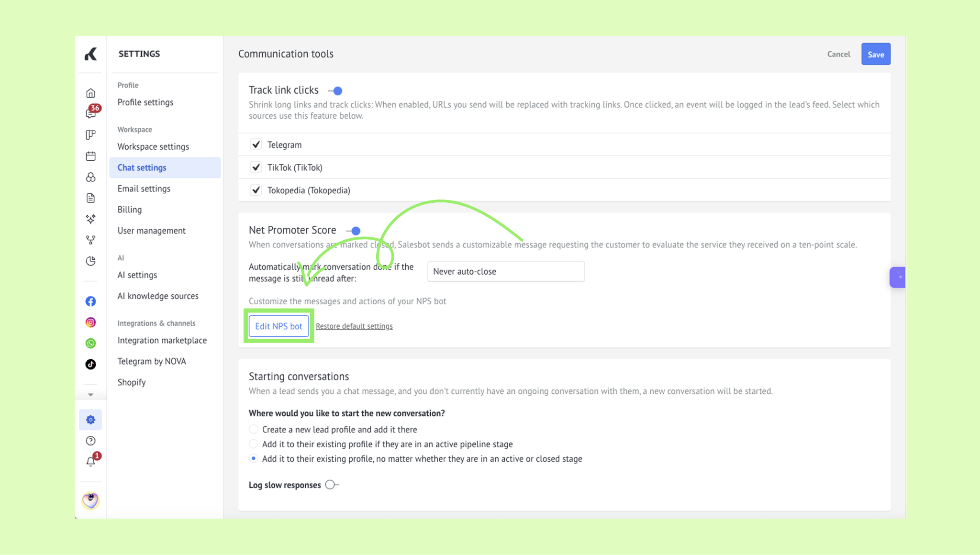980x555 pixels.
Task: Go to Workspace settings
Action: tap(153, 146)
